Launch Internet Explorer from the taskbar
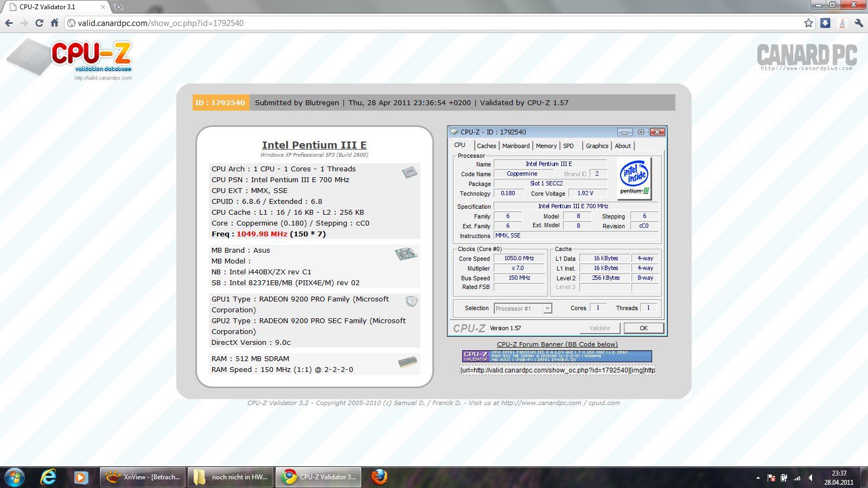 point(48,477)
